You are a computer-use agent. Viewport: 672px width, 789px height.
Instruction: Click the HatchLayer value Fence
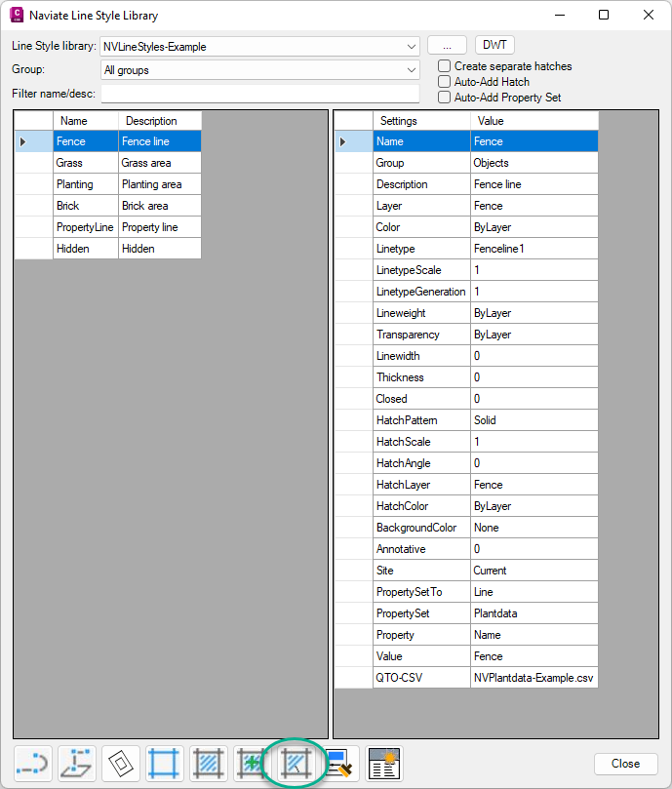(534, 485)
